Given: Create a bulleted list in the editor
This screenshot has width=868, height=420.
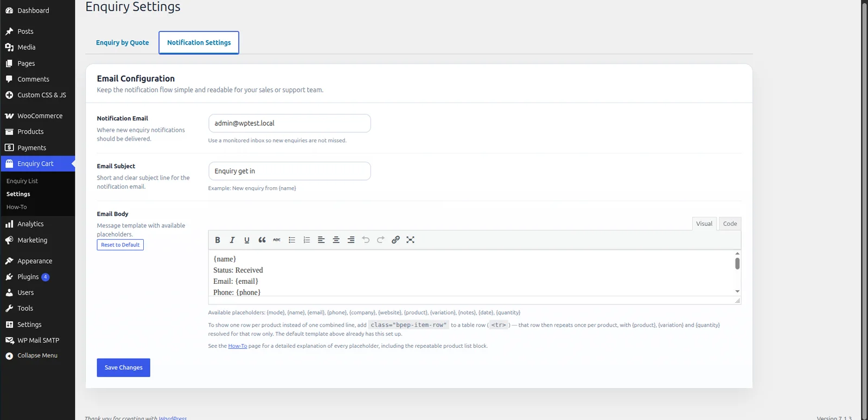Looking at the screenshot, I should [292, 240].
